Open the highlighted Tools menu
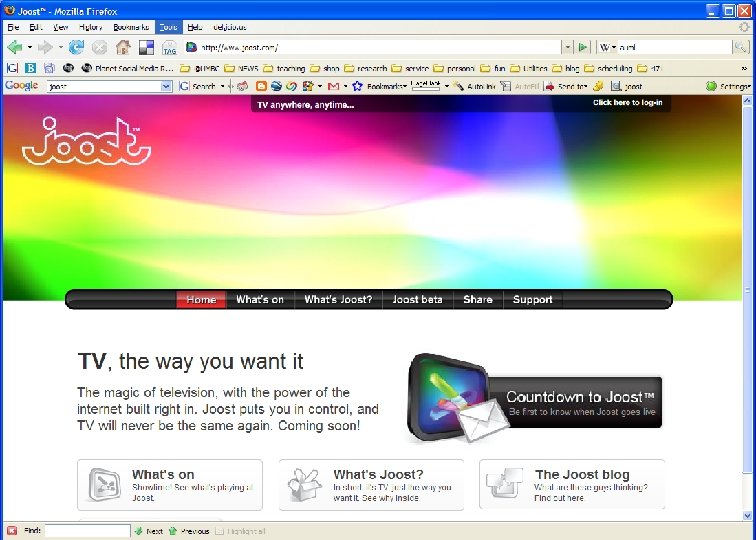The height and width of the screenshot is (540, 756). [x=168, y=27]
